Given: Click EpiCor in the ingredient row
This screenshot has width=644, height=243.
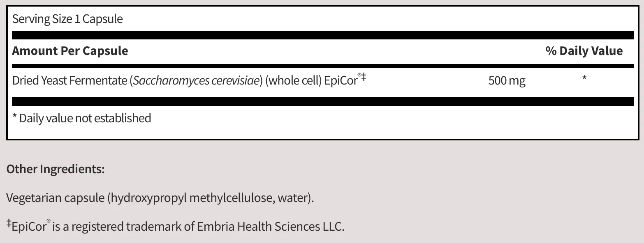Looking at the screenshot, I should [341, 80].
